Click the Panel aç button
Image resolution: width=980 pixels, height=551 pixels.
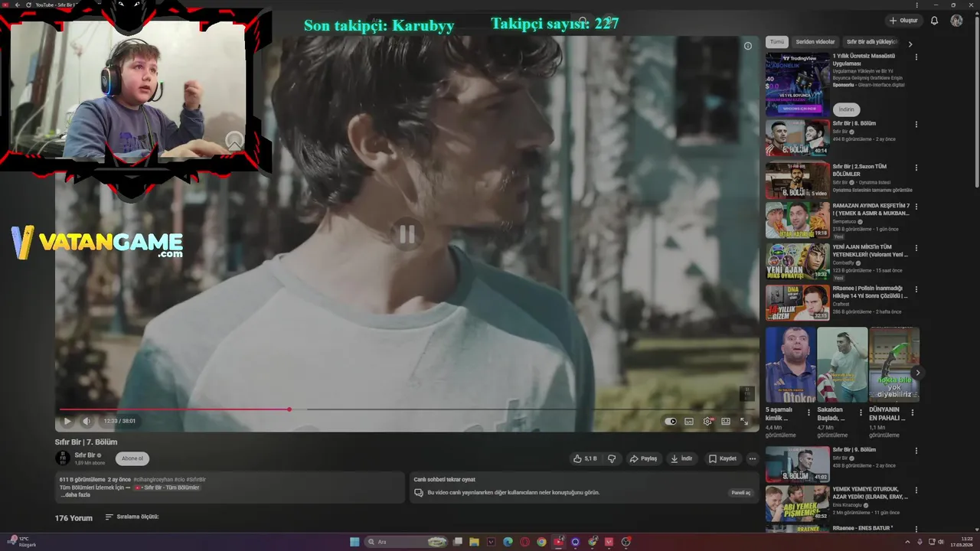(740, 493)
